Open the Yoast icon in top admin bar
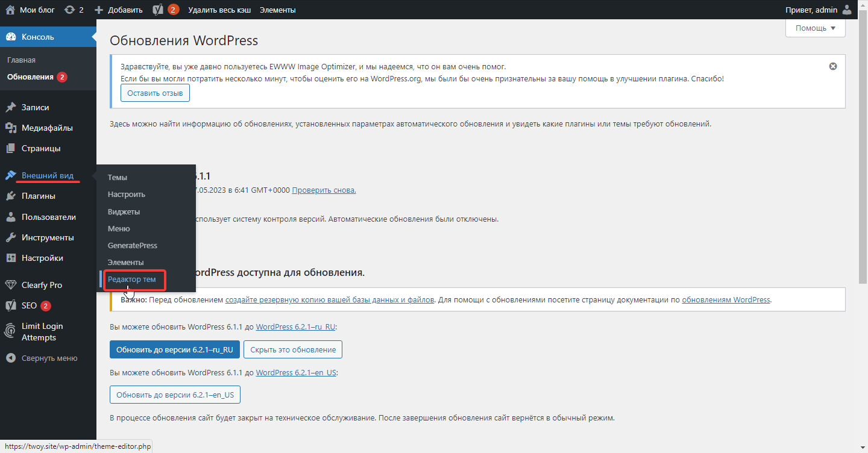 [x=158, y=10]
